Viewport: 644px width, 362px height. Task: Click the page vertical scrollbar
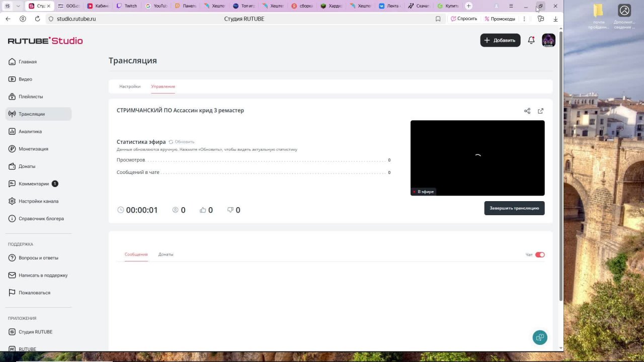(561, 166)
